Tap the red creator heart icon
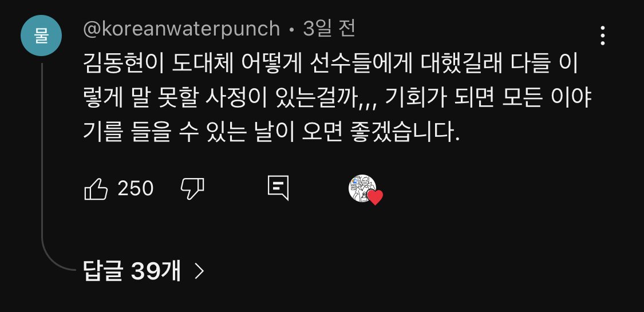The image size is (644, 312). click(374, 198)
